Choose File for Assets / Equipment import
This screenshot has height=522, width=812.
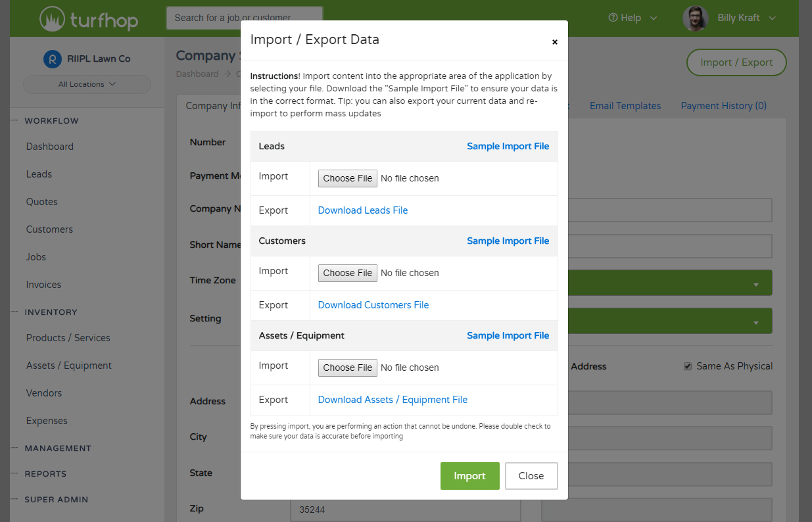[x=347, y=368]
